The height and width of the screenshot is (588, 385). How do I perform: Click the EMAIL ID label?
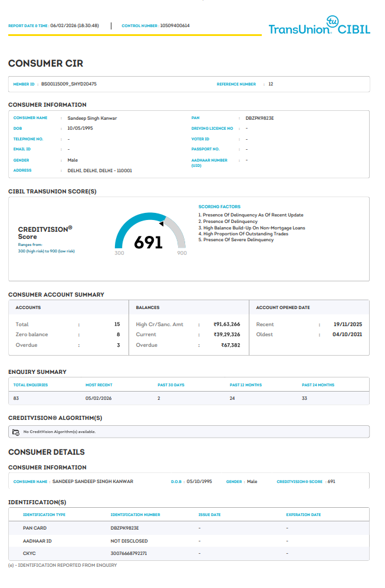(x=22, y=149)
